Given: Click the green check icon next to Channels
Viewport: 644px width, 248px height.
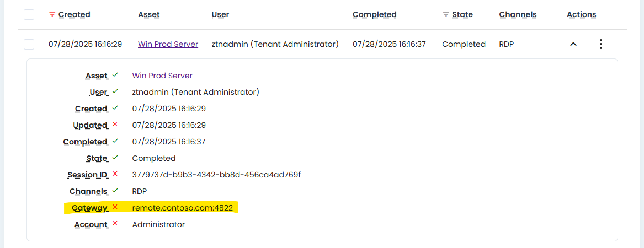Looking at the screenshot, I should (x=115, y=191).
